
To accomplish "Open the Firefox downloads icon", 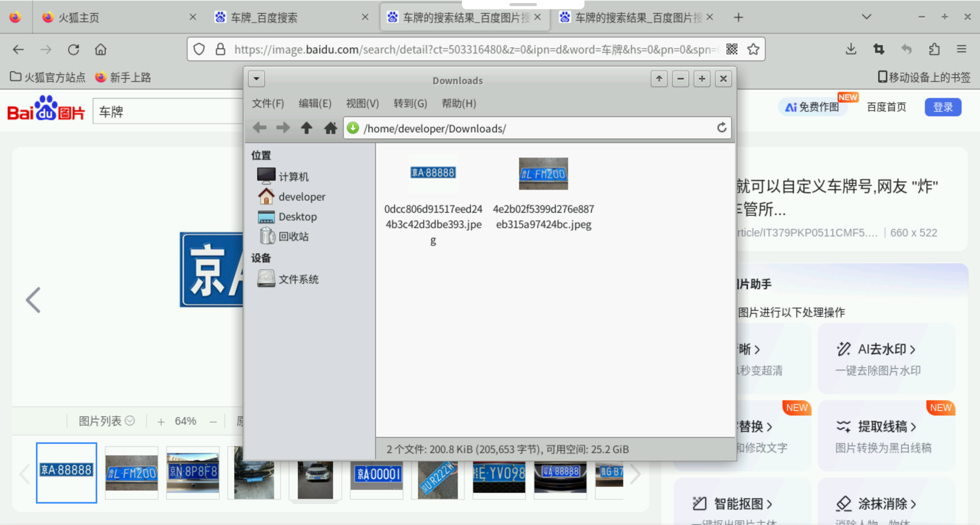I will point(850,49).
